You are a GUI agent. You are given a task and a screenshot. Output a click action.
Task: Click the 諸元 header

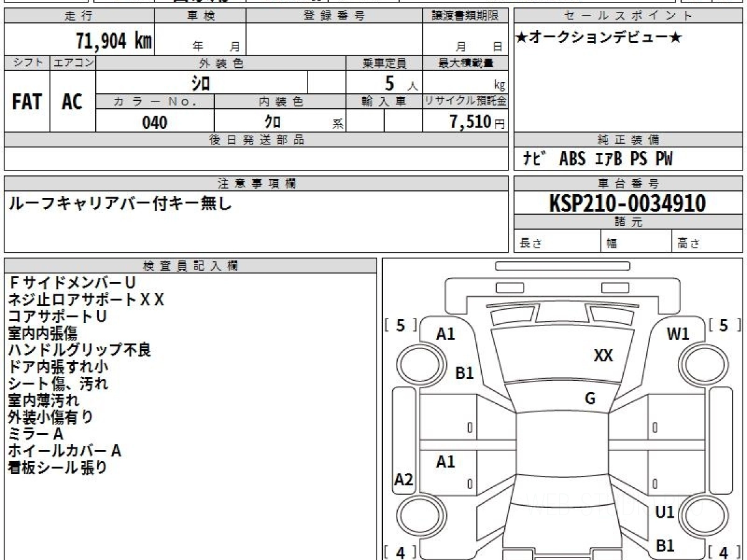tap(629, 222)
